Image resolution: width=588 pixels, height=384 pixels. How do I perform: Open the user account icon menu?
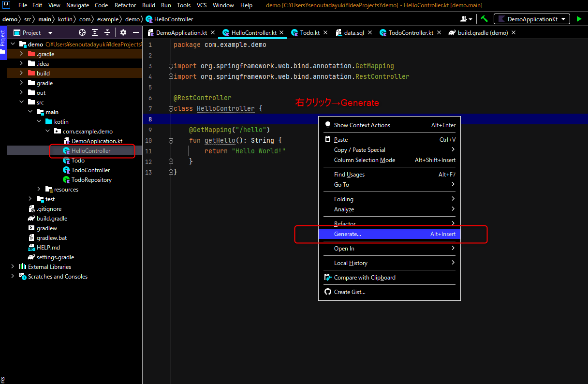[x=467, y=19]
